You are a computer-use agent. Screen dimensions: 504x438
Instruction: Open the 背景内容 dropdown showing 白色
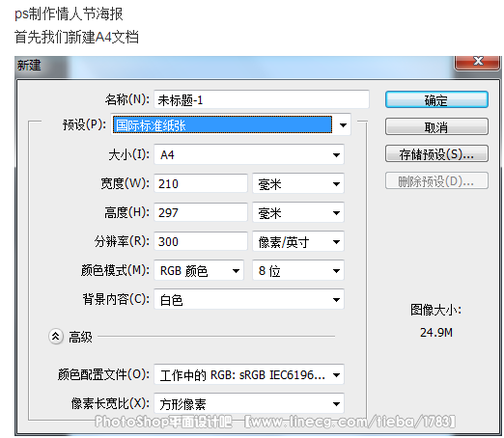pyautogui.click(x=249, y=299)
